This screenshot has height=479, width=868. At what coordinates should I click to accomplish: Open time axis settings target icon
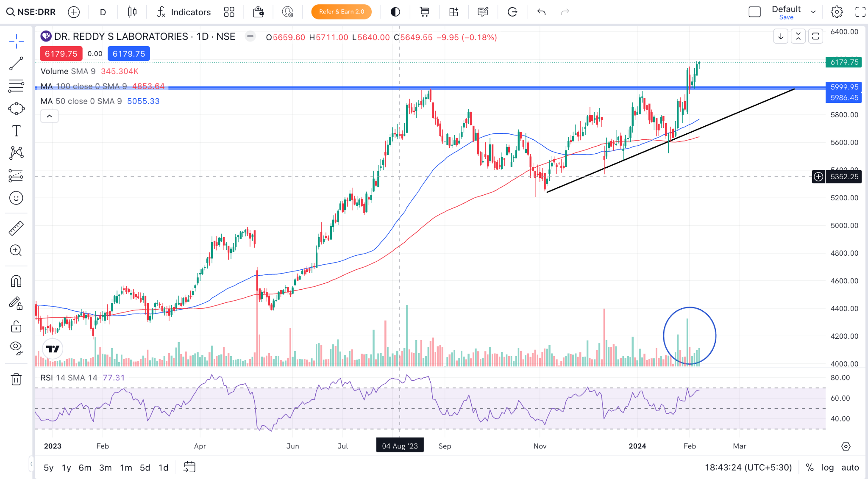tap(846, 446)
